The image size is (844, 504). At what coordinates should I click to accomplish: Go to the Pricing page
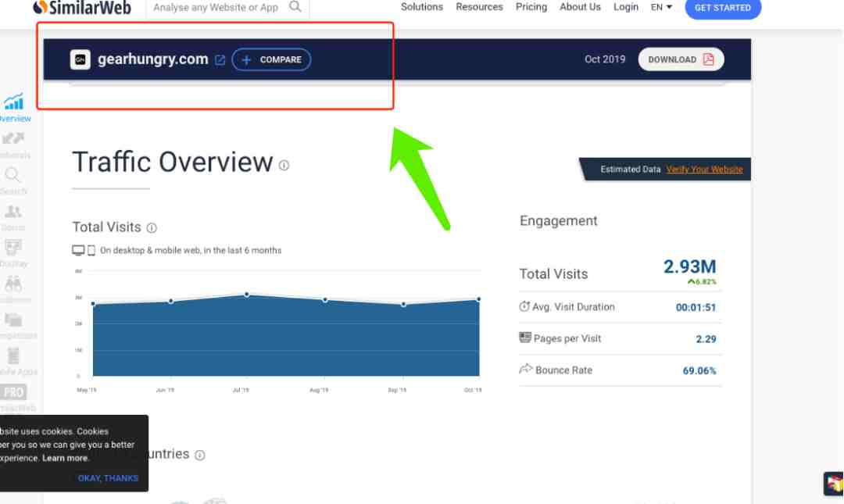click(x=531, y=7)
